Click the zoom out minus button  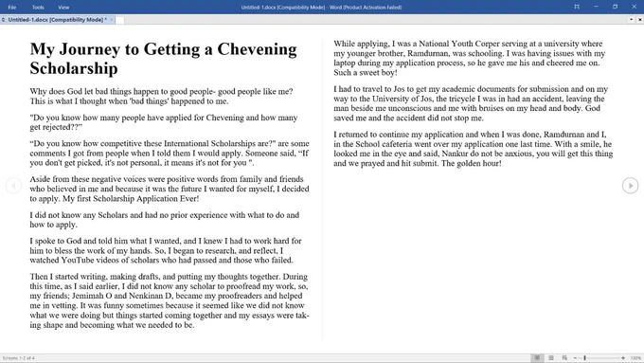(x=575, y=358)
